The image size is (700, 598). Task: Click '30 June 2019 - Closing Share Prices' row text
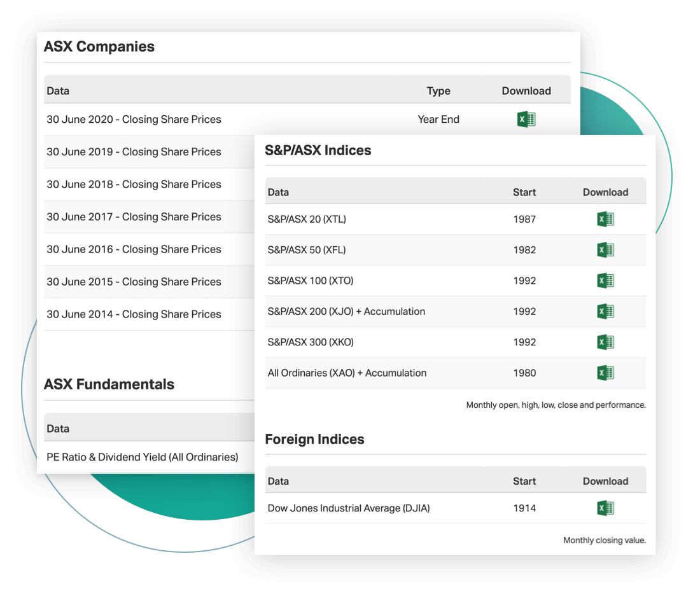pyautogui.click(x=134, y=152)
